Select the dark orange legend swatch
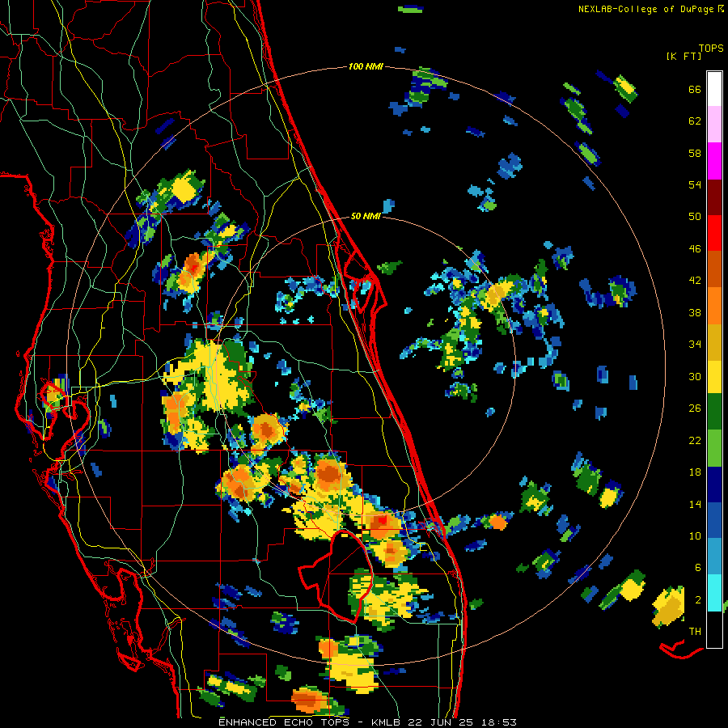 [714, 269]
